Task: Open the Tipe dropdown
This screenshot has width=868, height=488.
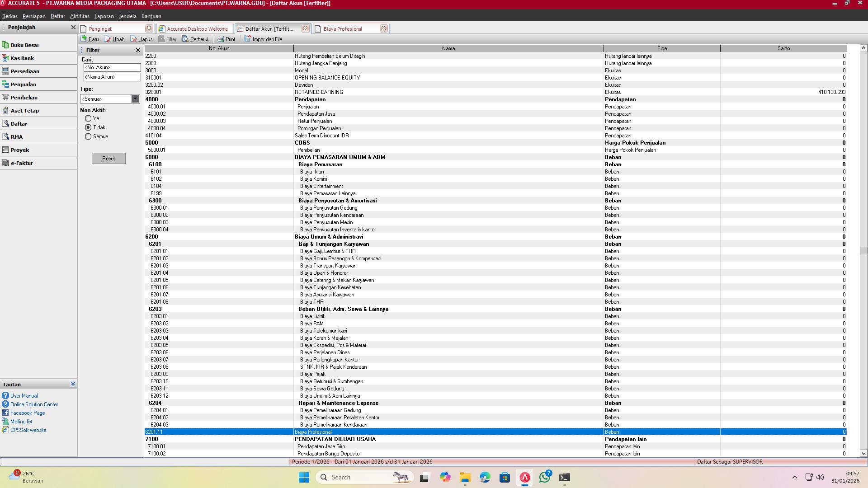Action: (136, 99)
